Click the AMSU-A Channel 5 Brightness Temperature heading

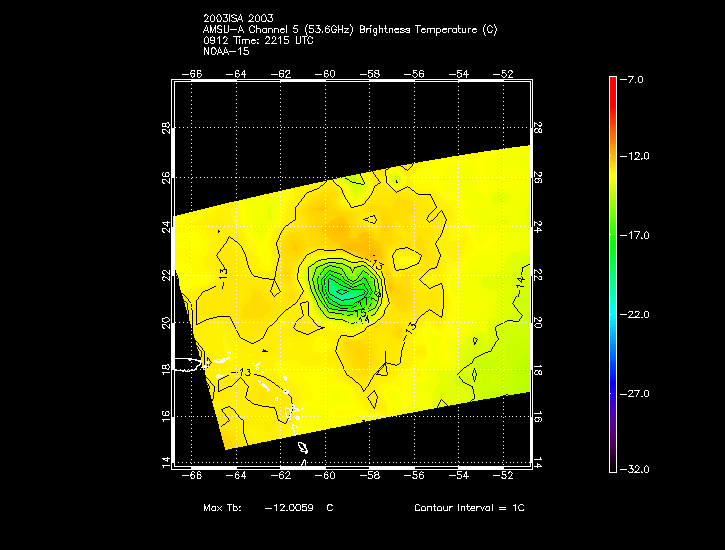pos(349,30)
